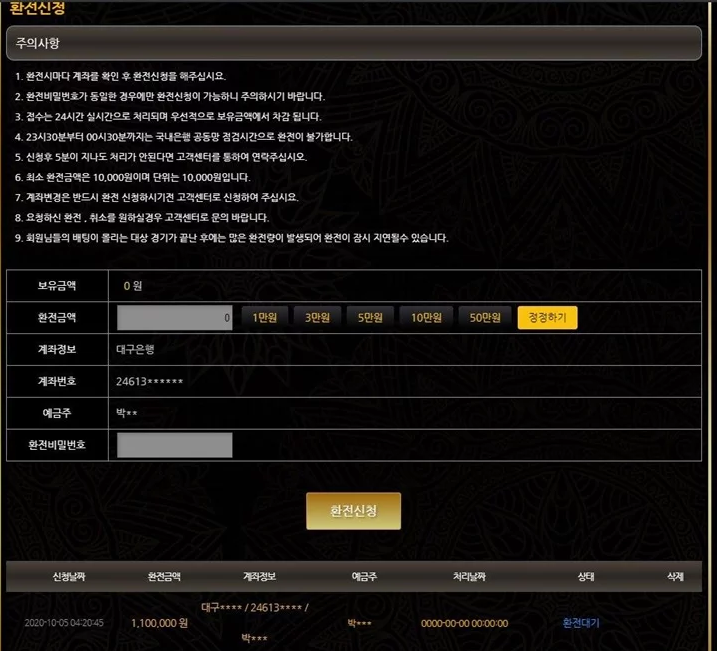Viewport: 717px width, 651px height.
Task: Submit with the gold 환전신청 button
Action: coord(353,511)
